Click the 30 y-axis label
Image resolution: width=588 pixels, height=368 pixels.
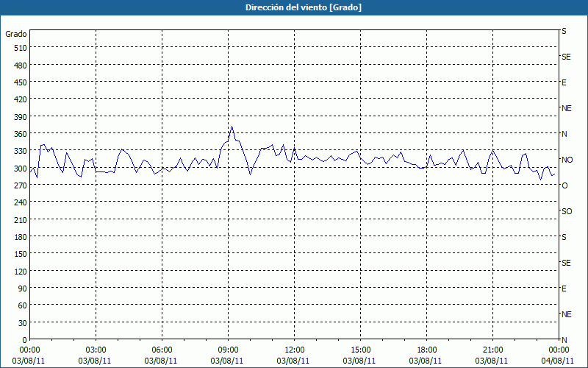tap(23, 323)
